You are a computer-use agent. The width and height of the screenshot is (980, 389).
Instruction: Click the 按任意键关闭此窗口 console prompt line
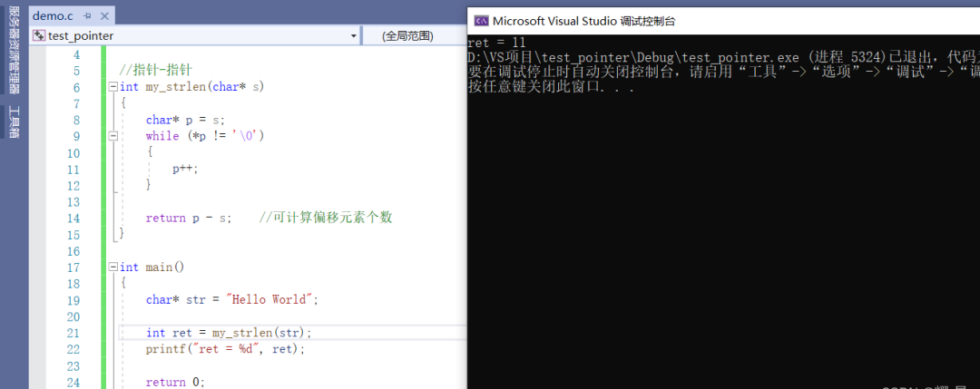pos(552,87)
